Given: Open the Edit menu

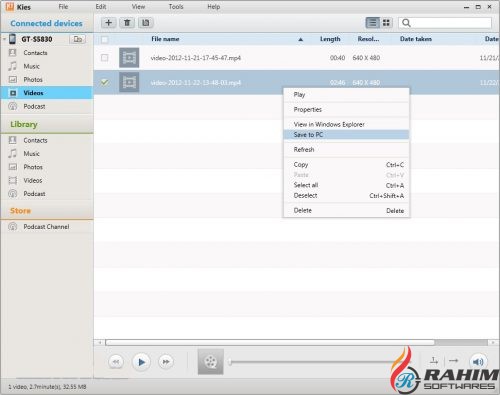Looking at the screenshot, I should point(101,7).
